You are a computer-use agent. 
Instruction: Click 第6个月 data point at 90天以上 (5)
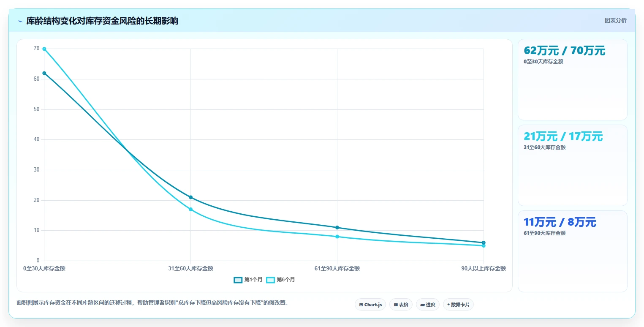coord(484,245)
